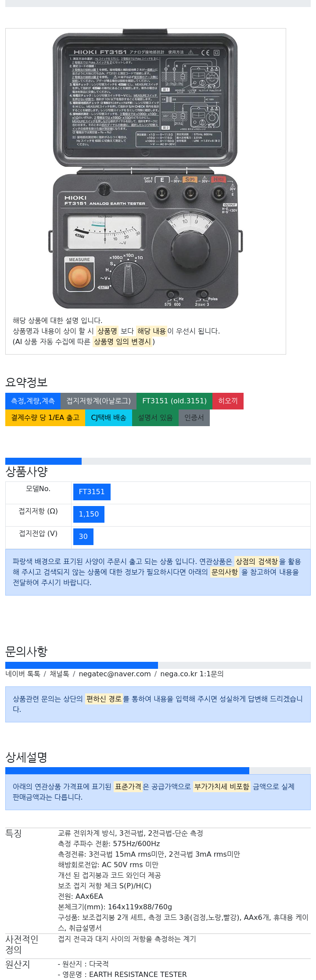The height and width of the screenshot is (980, 316).
Task: Click the blue progress bar under 상품사양
Action: (43, 461)
